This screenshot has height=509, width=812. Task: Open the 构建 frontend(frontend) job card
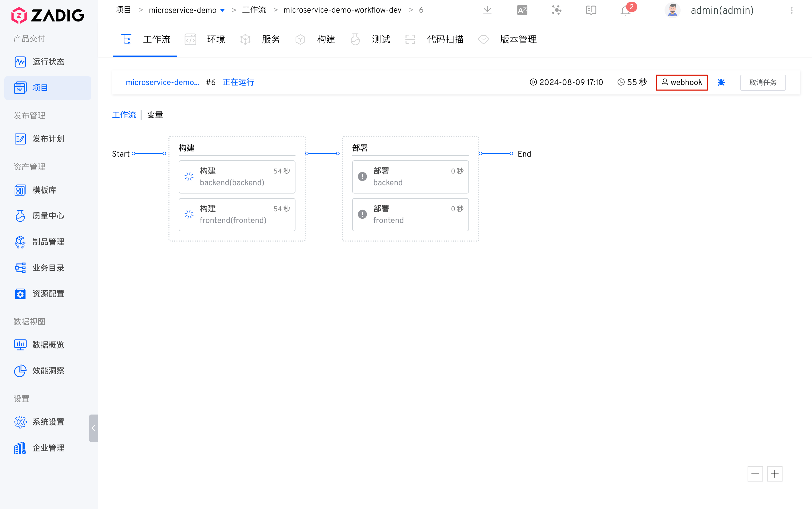pos(237,214)
